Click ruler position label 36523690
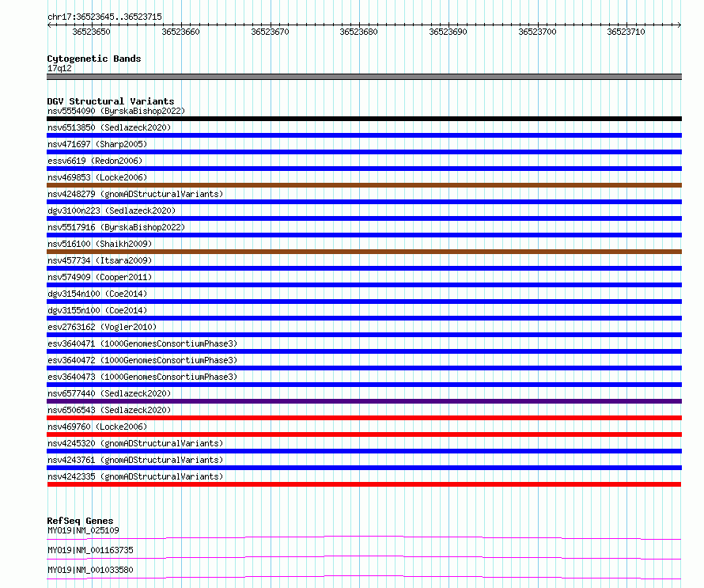Viewport: 704px width, 588px height. [448, 32]
